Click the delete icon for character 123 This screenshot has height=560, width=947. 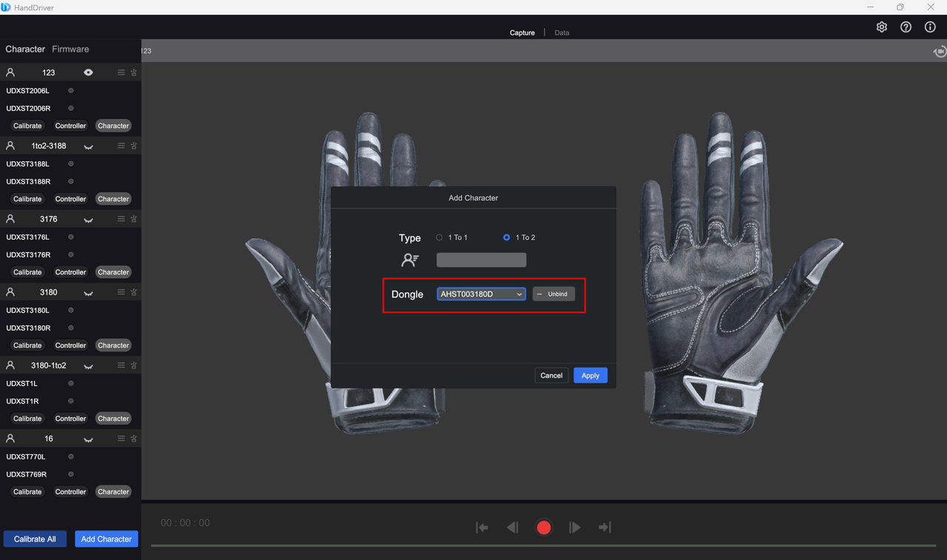(134, 72)
